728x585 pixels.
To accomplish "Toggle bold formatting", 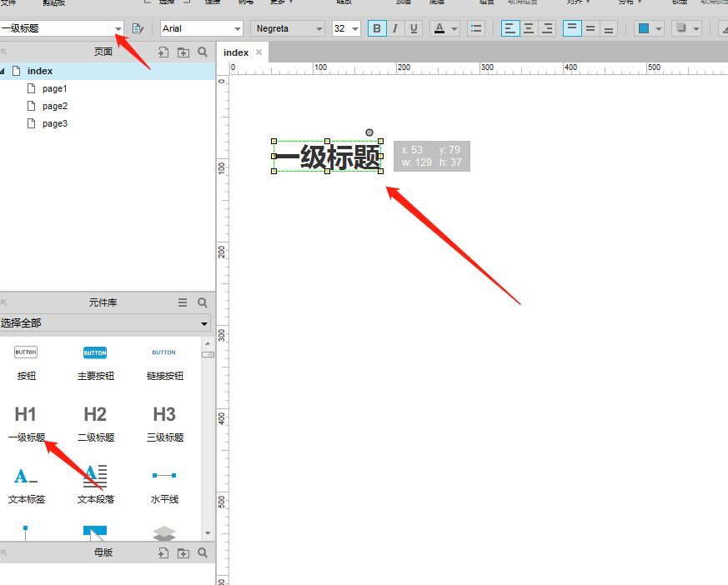I will [377, 29].
